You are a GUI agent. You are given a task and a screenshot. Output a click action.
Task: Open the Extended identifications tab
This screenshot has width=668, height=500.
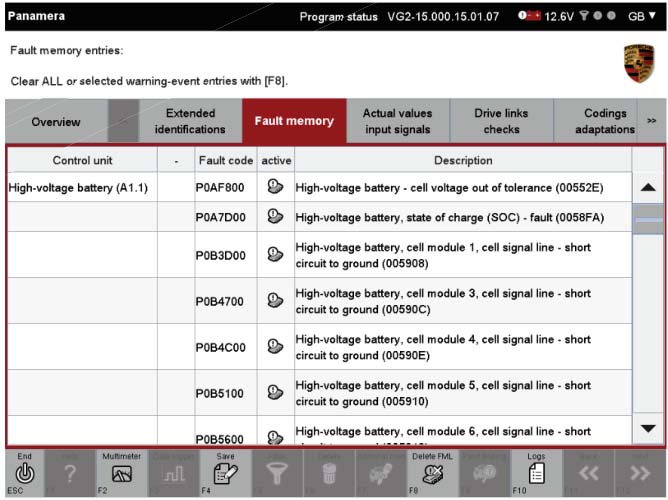[190, 121]
